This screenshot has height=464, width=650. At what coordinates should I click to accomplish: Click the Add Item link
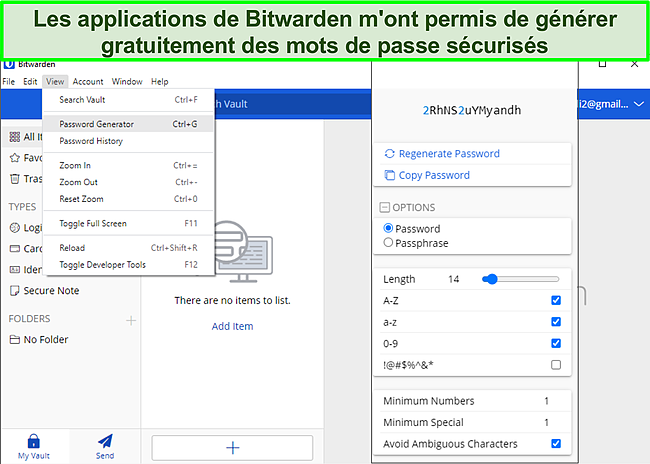click(233, 326)
